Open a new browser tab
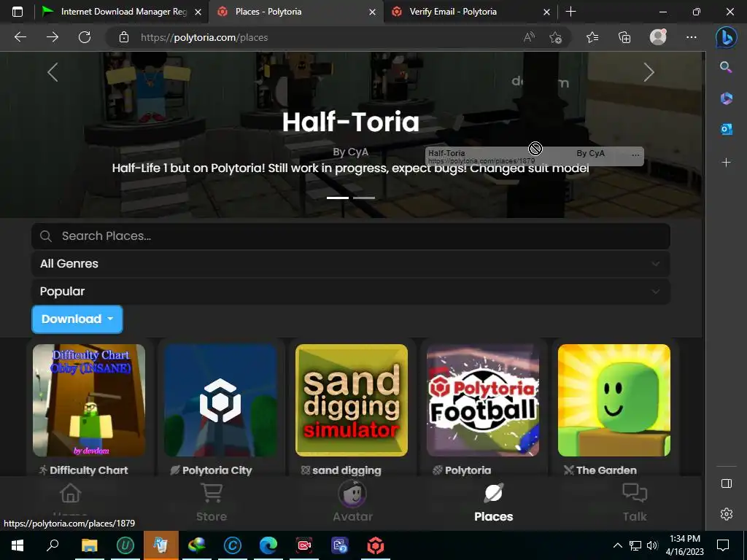Image resolution: width=747 pixels, height=560 pixels. (570, 12)
